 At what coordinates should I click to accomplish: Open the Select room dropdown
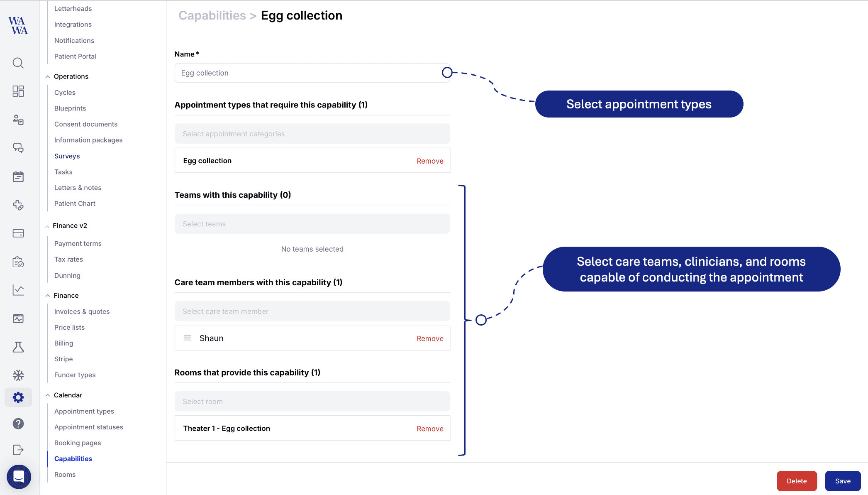pos(312,402)
